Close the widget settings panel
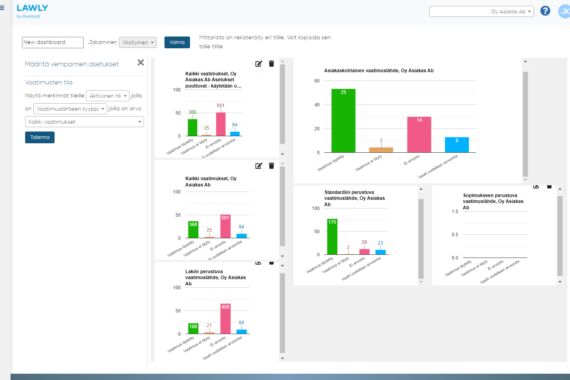This screenshot has width=570, height=380. pos(141,63)
